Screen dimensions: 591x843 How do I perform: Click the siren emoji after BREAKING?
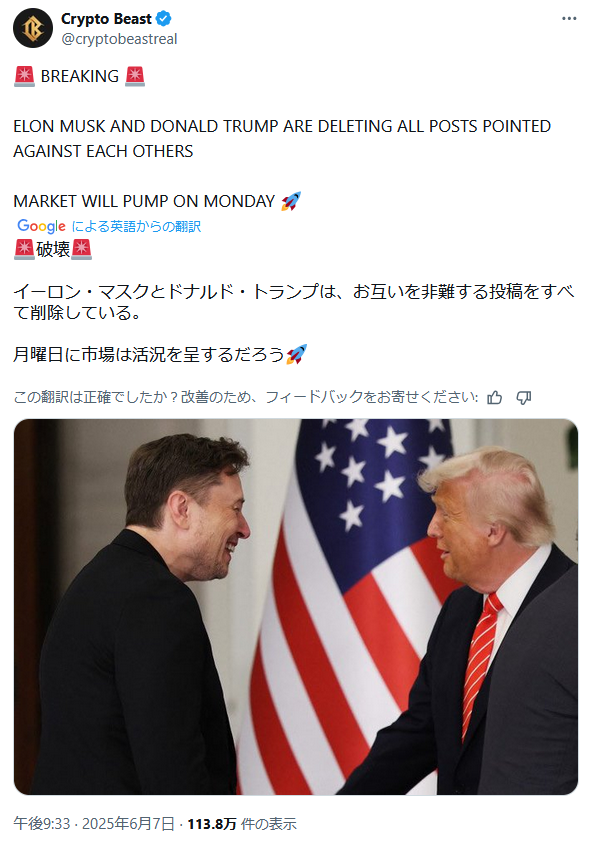pos(134,76)
